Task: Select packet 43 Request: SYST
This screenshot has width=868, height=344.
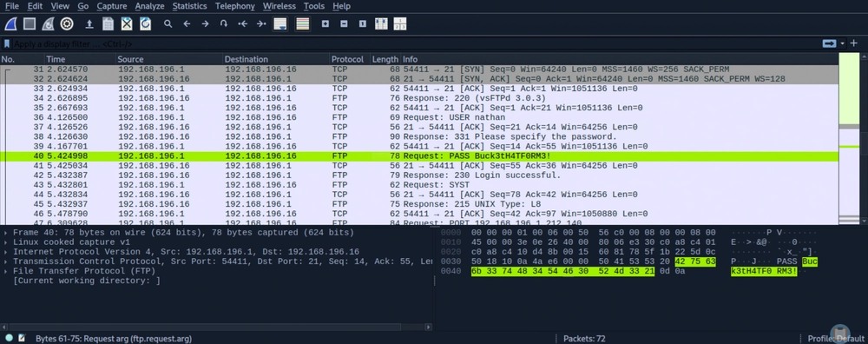Action: click(x=419, y=185)
